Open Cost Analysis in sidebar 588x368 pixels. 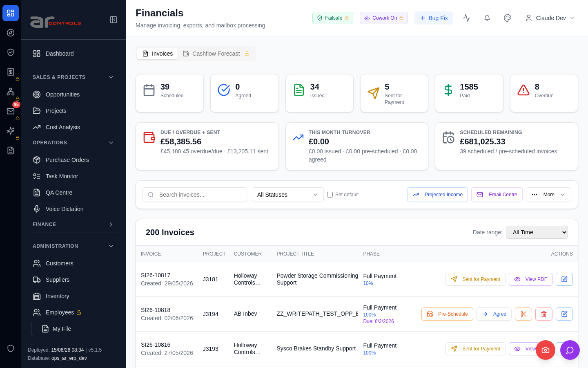73,127
